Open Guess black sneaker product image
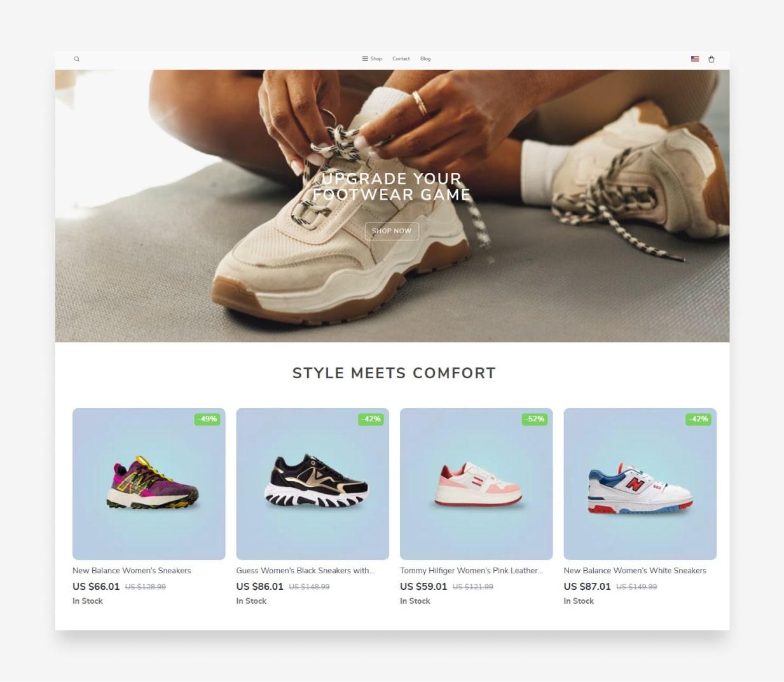This screenshot has height=682, width=784. click(312, 484)
